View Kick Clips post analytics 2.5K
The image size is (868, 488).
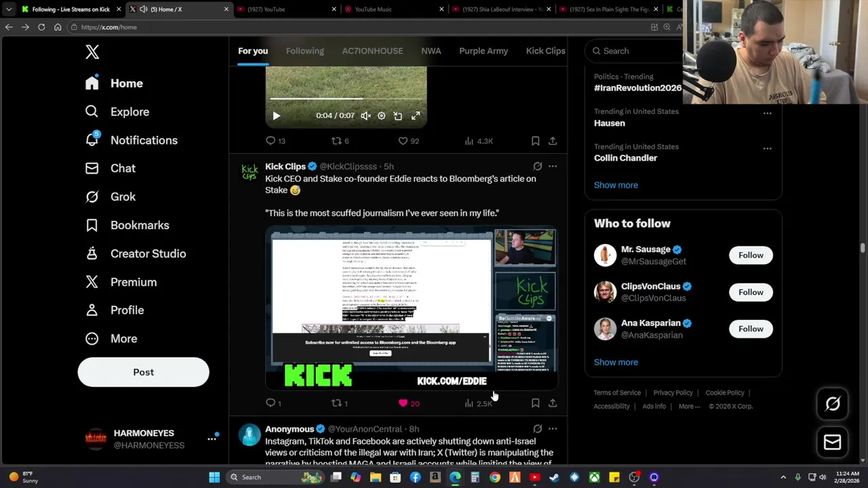(x=479, y=403)
